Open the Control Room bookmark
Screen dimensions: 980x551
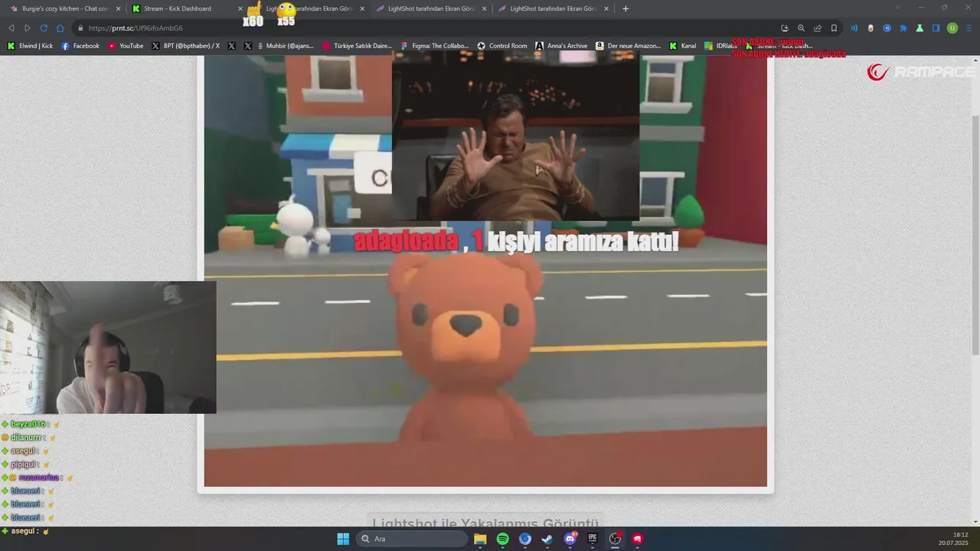click(502, 46)
